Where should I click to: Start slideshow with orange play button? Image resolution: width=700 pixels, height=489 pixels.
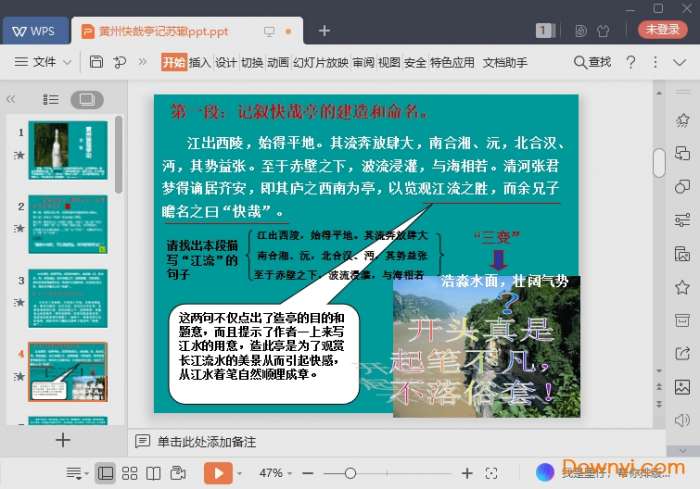218,473
